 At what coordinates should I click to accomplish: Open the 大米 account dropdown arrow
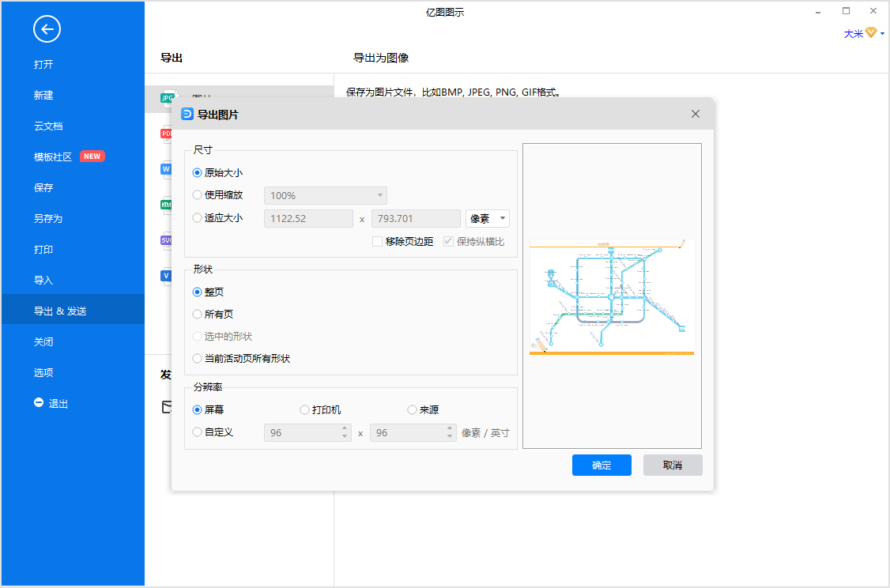[882, 33]
